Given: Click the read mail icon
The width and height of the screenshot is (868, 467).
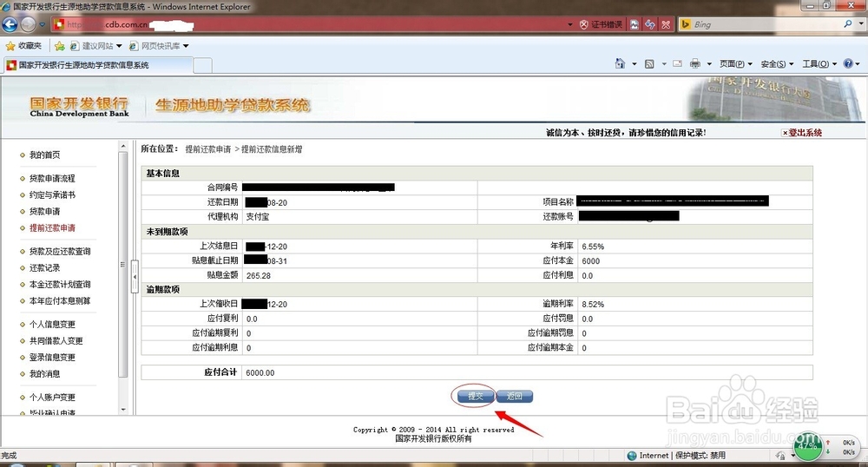Looking at the screenshot, I should coord(677,63).
